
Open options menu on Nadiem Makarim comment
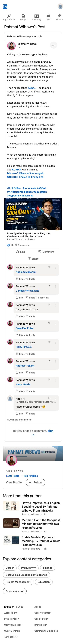pyautogui.click(x=55, y=268)
